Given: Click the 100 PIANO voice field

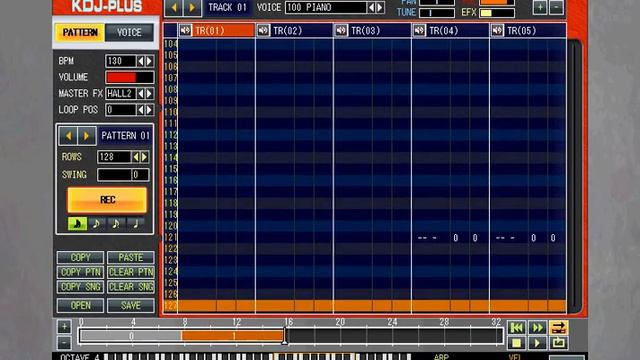Looking at the screenshot, I should point(326,7).
